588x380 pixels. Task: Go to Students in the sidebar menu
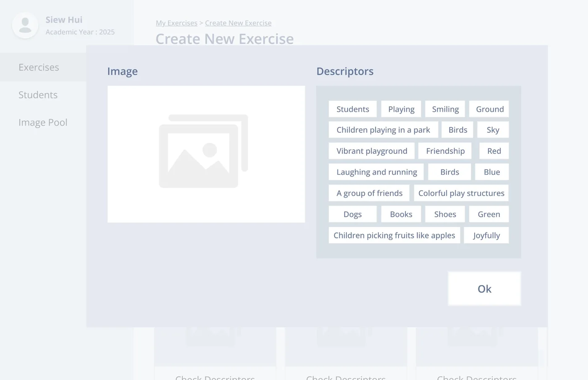click(38, 95)
